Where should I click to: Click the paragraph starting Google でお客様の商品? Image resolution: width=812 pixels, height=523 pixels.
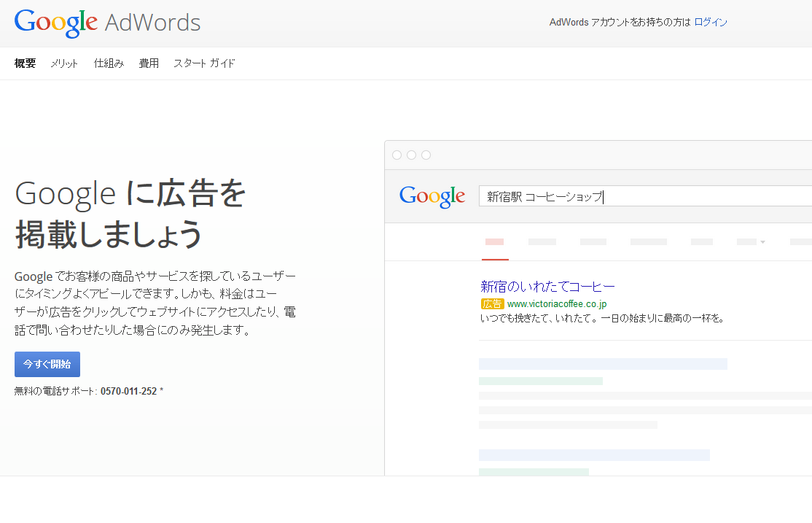click(155, 303)
